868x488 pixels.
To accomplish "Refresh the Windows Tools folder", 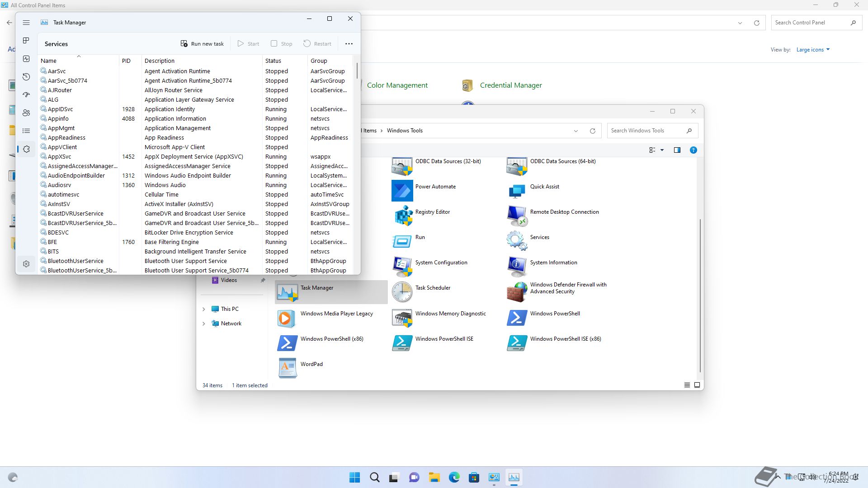I will coord(592,131).
